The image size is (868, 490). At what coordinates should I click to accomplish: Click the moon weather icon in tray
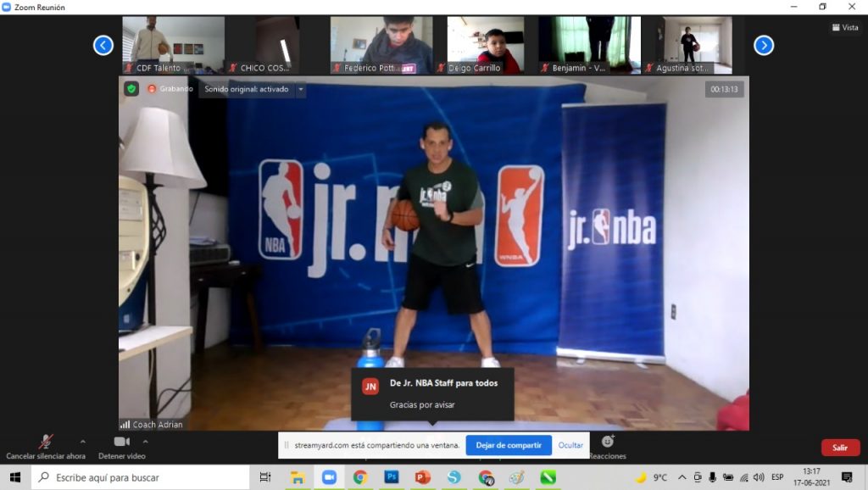[x=641, y=477]
